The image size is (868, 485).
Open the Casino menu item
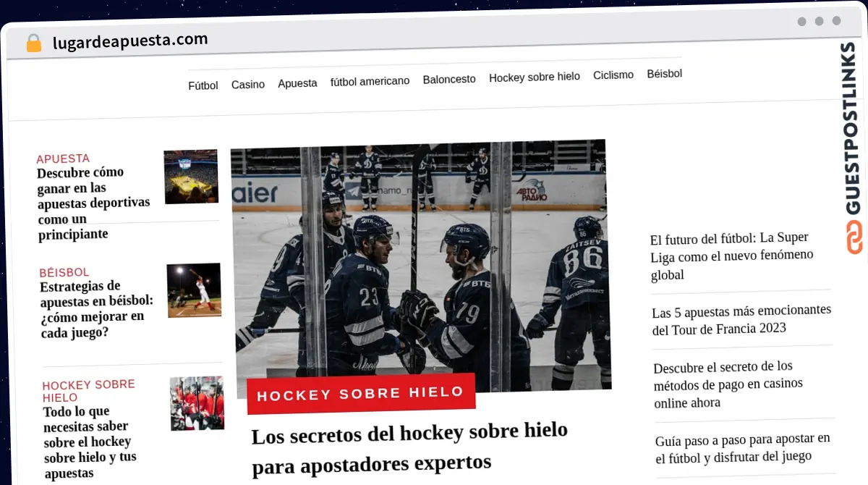(248, 85)
